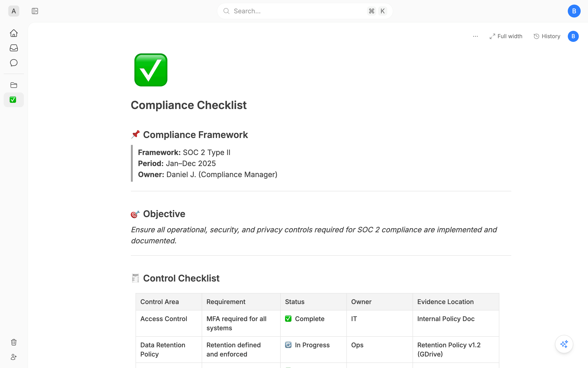Image resolution: width=588 pixels, height=368 pixels.
Task: Click the Compliance Framework heading
Action: 195,135
